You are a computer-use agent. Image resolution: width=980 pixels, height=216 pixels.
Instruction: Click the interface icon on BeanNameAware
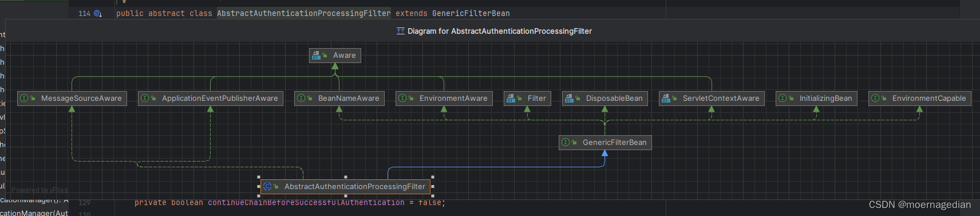click(301, 99)
